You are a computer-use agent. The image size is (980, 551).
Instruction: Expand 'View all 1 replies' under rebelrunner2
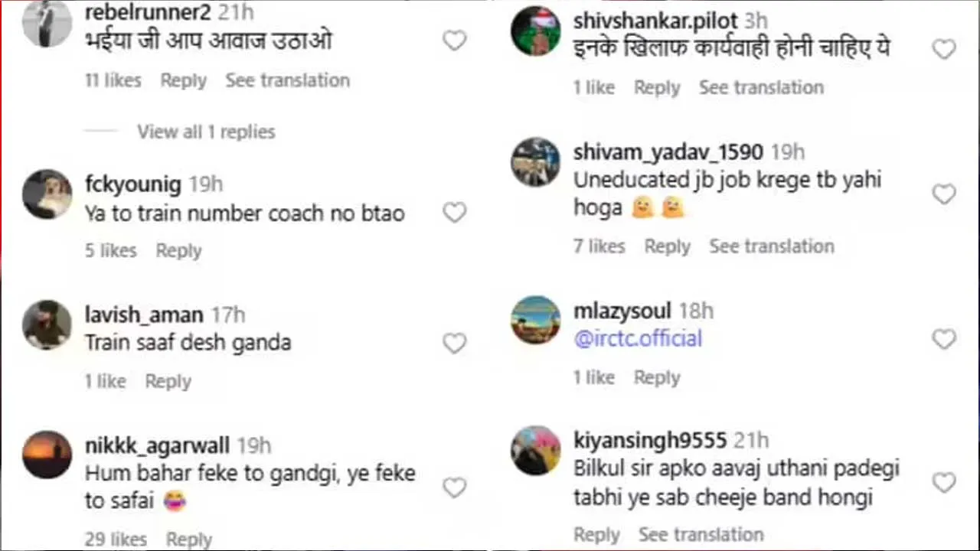point(206,132)
